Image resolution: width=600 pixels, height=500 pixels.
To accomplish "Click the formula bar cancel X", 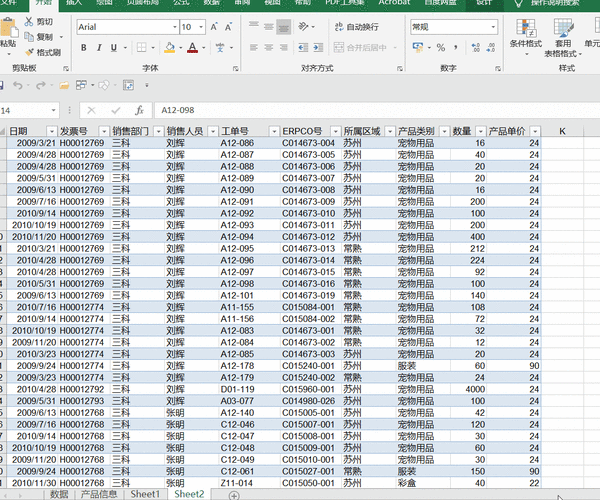I will tap(91, 111).
